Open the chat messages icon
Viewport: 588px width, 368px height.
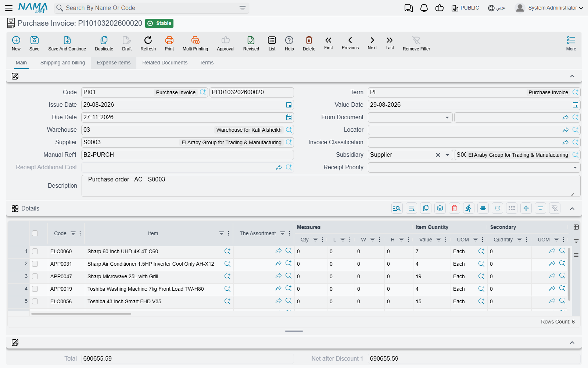coord(408,8)
